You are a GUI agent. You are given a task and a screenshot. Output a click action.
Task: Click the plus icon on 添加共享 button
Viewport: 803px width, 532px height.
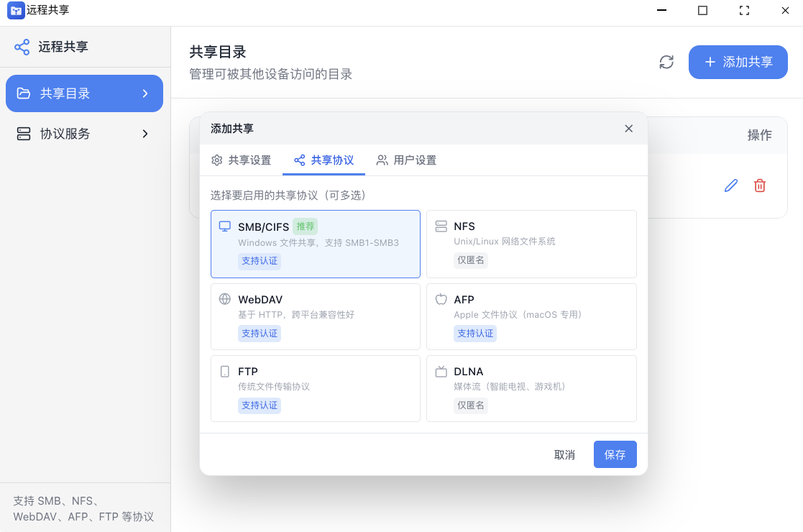(710, 62)
